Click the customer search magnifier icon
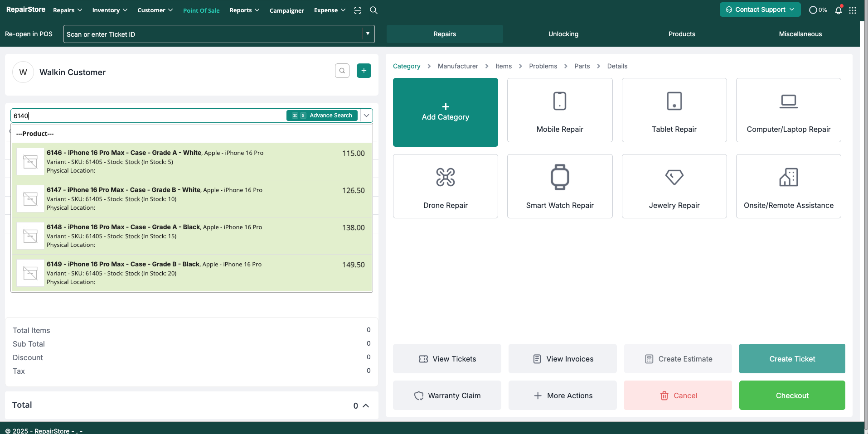The image size is (868, 434). pyautogui.click(x=342, y=71)
